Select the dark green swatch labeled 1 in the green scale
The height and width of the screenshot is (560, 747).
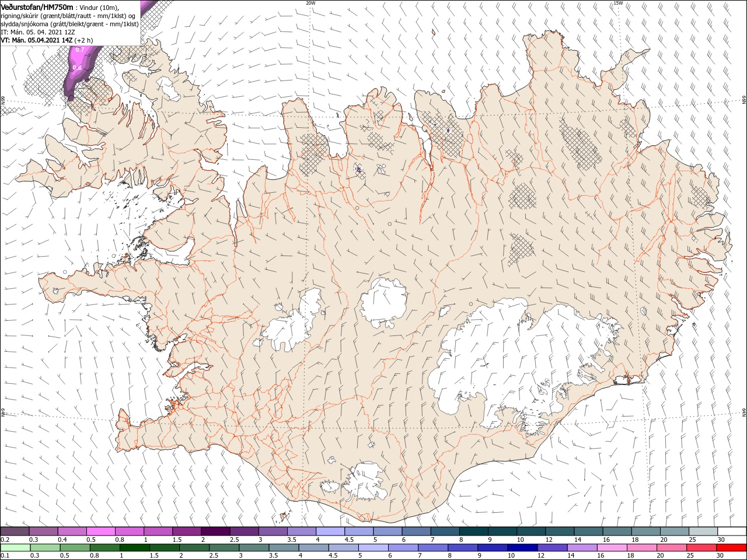coord(134,548)
